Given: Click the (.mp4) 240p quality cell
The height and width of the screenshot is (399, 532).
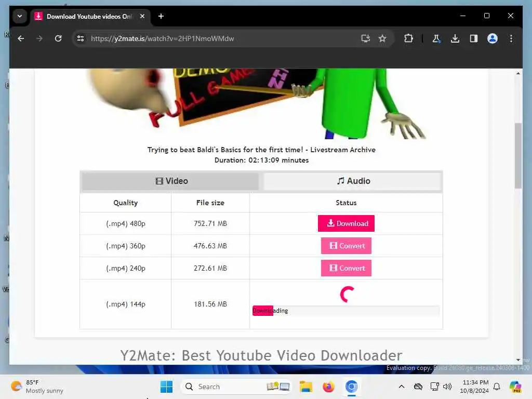Looking at the screenshot, I should (126, 269).
